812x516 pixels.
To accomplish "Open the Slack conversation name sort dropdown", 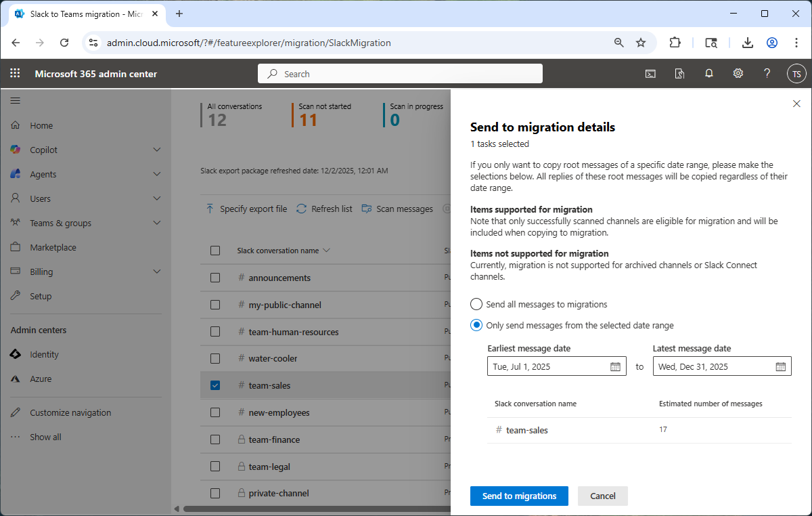I will [326, 250].
